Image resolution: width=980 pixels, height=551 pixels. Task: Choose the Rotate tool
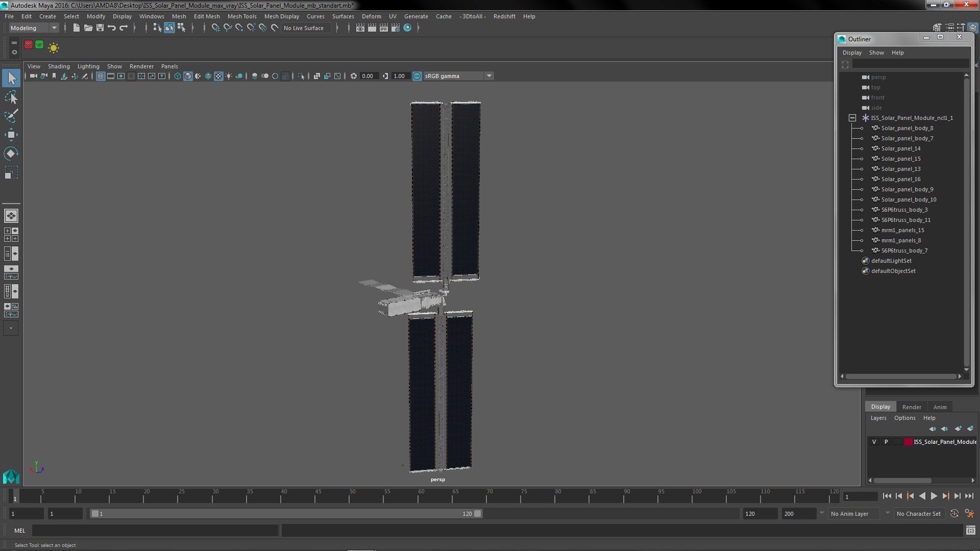tap(11, 154)
